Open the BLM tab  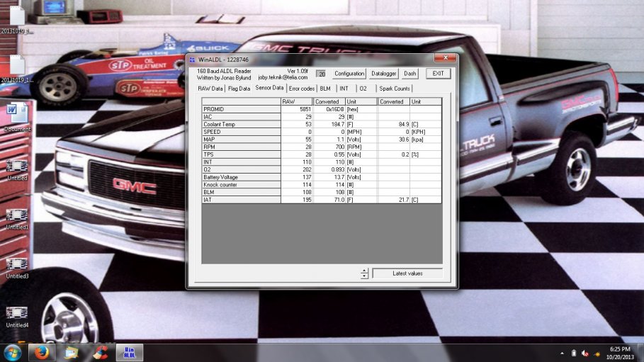pos(325,89)
